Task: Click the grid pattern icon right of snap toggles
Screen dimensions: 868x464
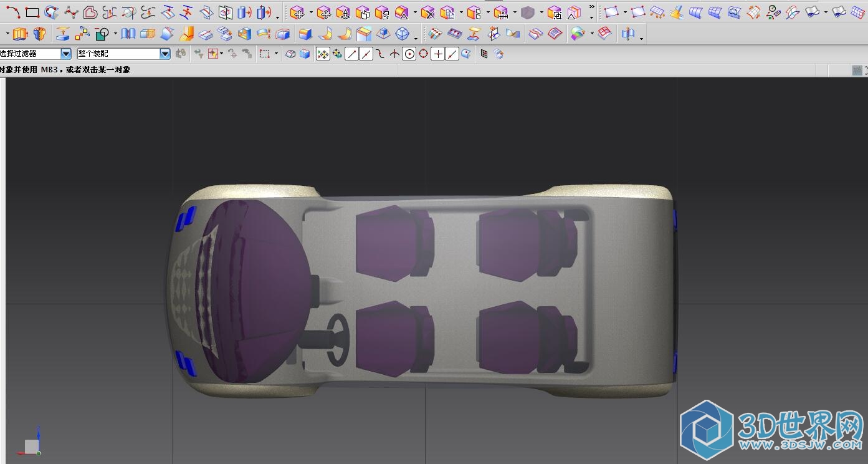Action: [x=484, y=54]
